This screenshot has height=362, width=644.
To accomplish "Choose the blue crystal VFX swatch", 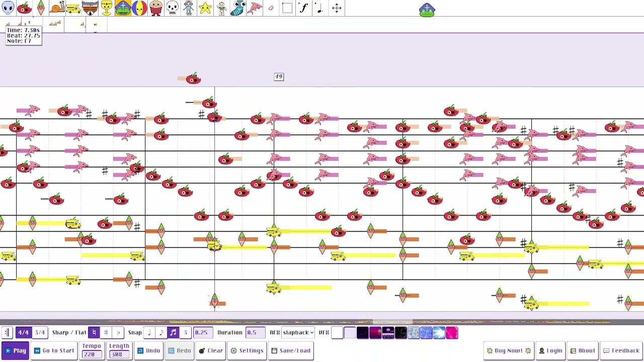I will click(426, 332).
